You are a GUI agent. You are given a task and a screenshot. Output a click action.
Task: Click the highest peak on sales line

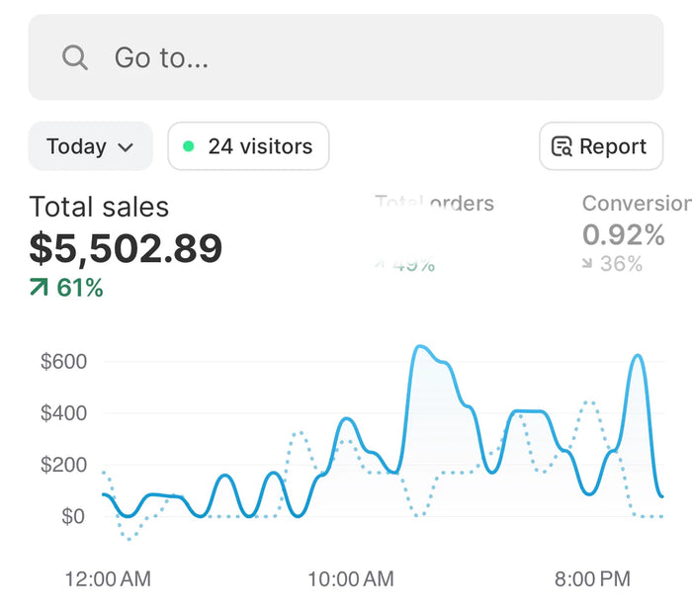coord(420,347)
